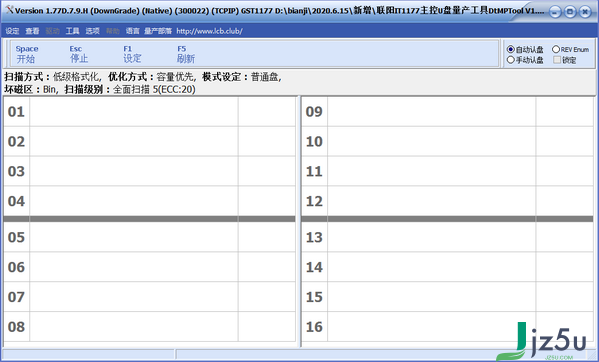The image size is (599, 362).
Task: Select port slot 07
Action: pos(149,297)
